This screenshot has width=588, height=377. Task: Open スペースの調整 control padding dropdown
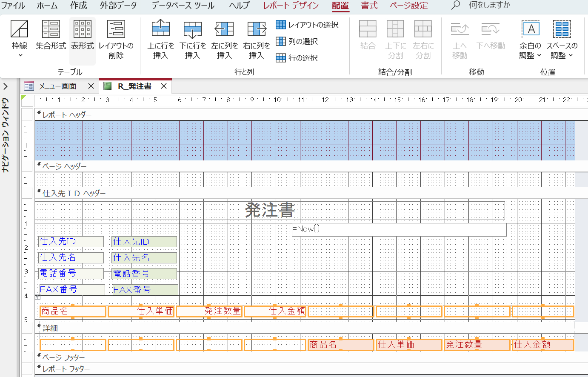(562, 40)
